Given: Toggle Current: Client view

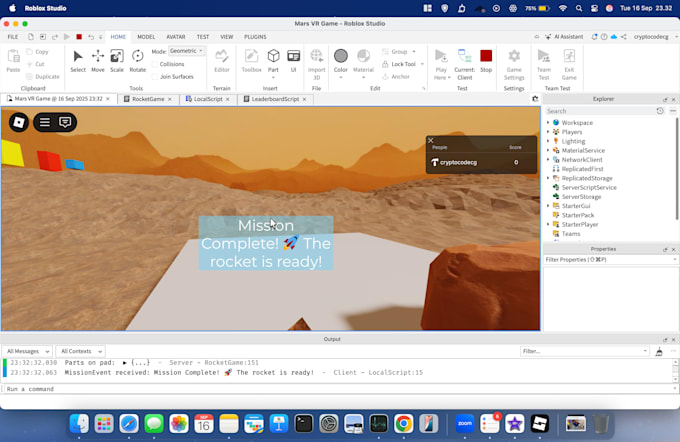Looking at the screenshot, I should tap(464, 64).
